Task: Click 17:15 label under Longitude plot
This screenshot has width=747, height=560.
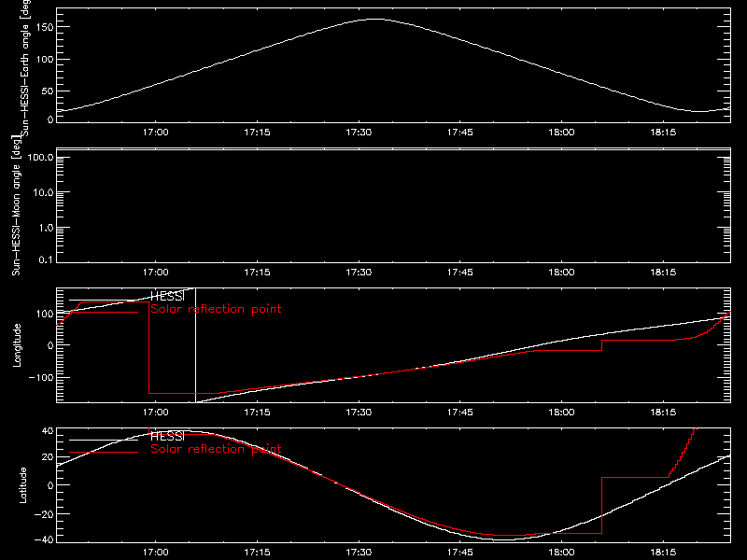Action: click(258, 413)
